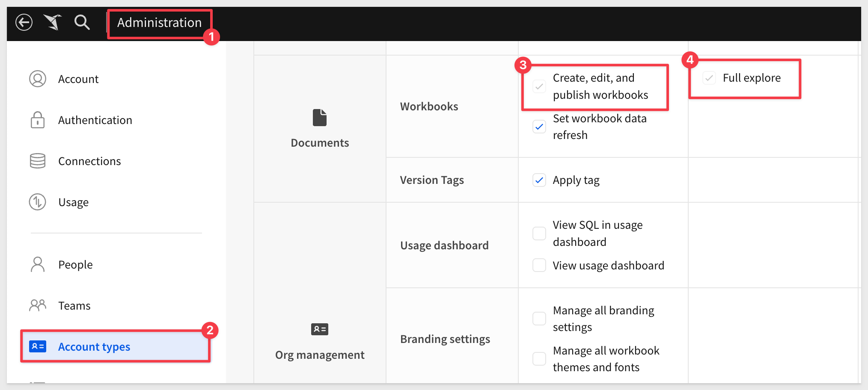Check Manage all workbook themes and fonts
This screenshot has width=868, height=390.
pyautogui.click(x=539, y=359)
